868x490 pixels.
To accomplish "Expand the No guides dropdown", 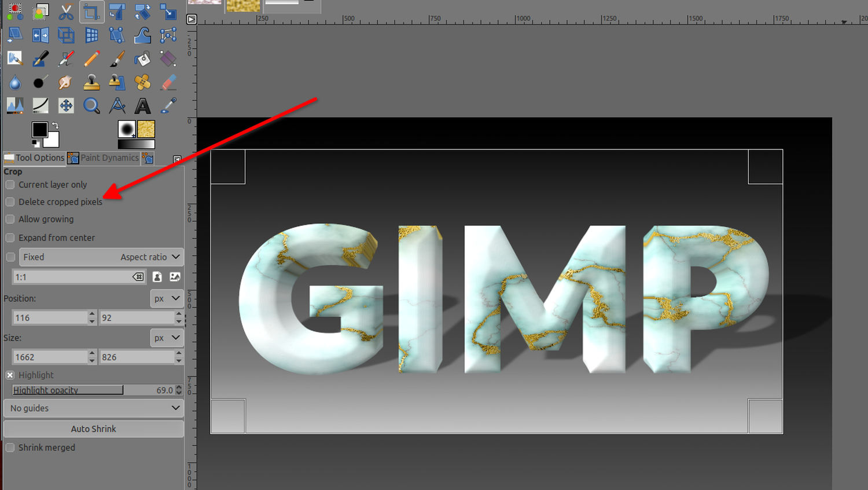I will (x=94, y=408).
